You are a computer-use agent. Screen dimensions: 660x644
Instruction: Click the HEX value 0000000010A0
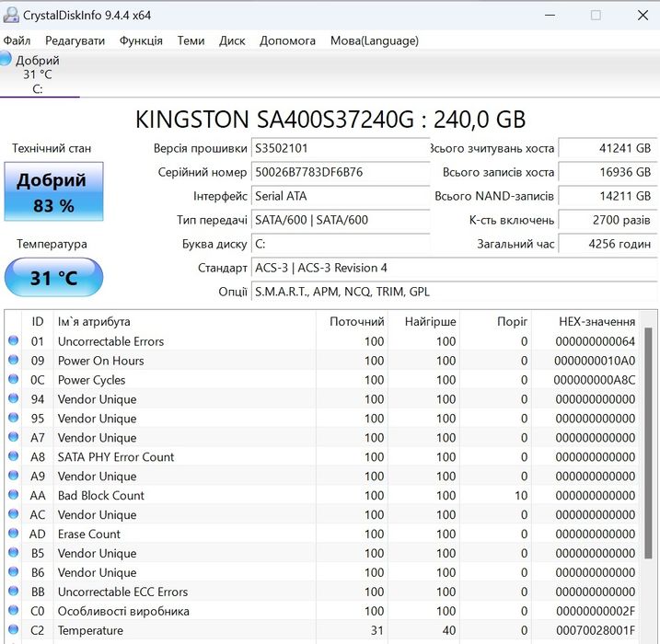[595, 361]
